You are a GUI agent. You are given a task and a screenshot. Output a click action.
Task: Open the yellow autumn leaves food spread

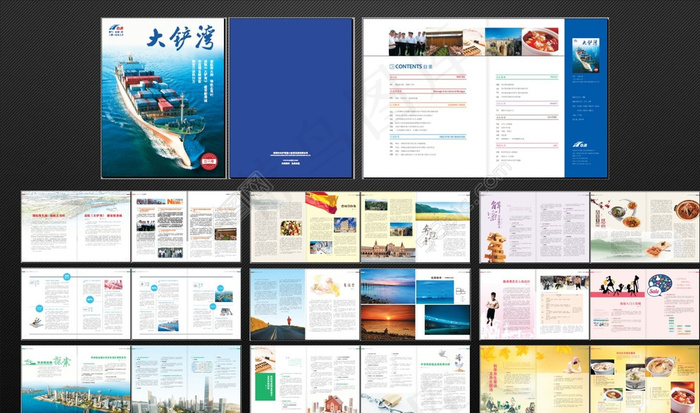point(590,380)
